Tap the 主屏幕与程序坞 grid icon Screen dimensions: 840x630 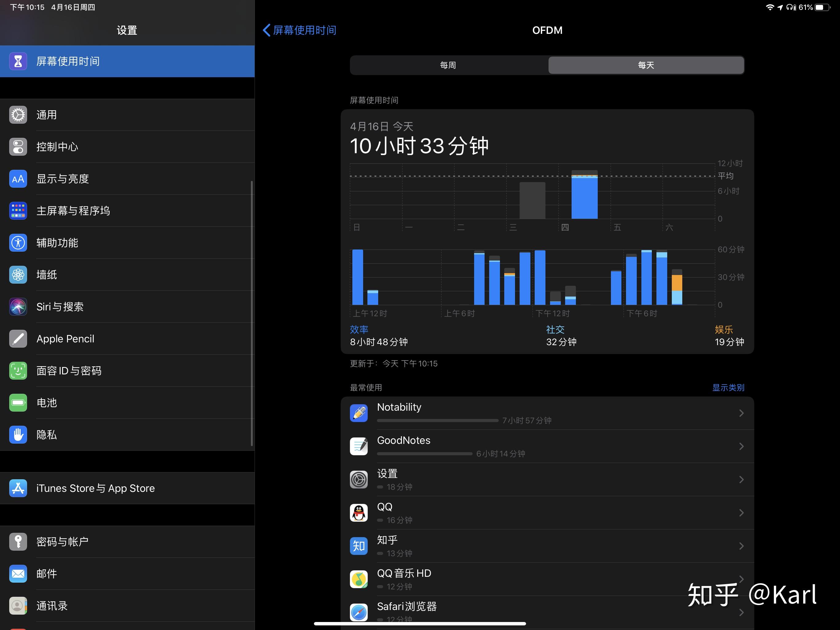18,210
